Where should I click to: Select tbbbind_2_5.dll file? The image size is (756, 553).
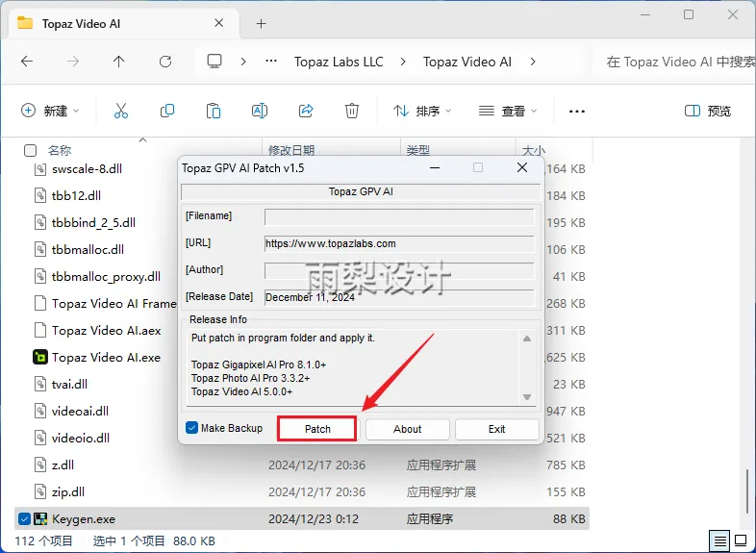[93, 223]
